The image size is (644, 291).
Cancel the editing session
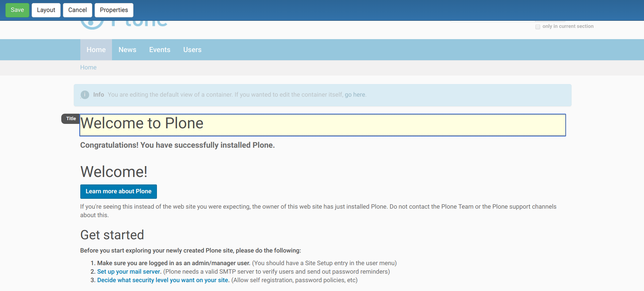78,10
